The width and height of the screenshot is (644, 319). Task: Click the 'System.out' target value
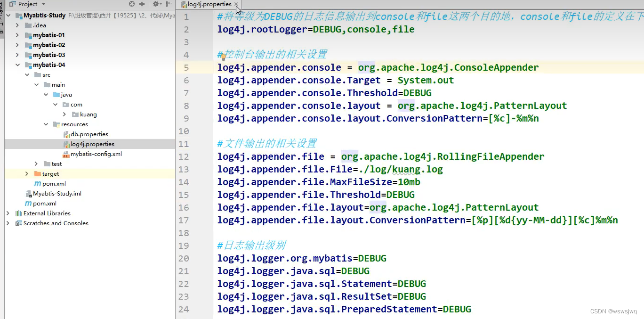426,80
